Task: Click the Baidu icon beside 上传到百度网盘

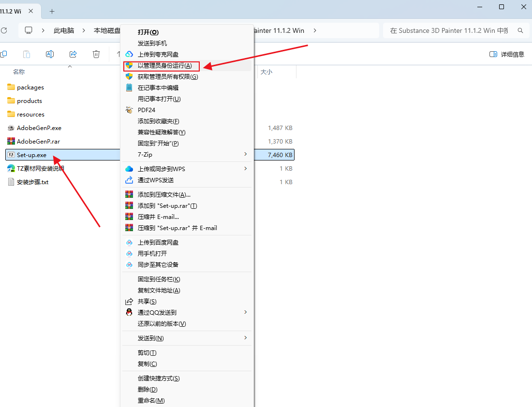Action: click(129, 243)
